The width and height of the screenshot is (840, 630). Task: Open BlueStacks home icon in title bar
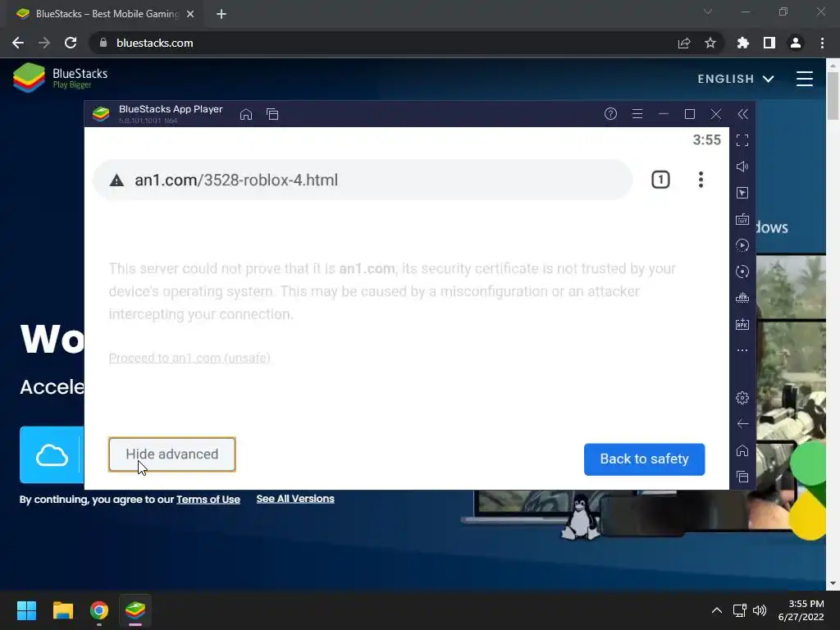click(246, 114)
